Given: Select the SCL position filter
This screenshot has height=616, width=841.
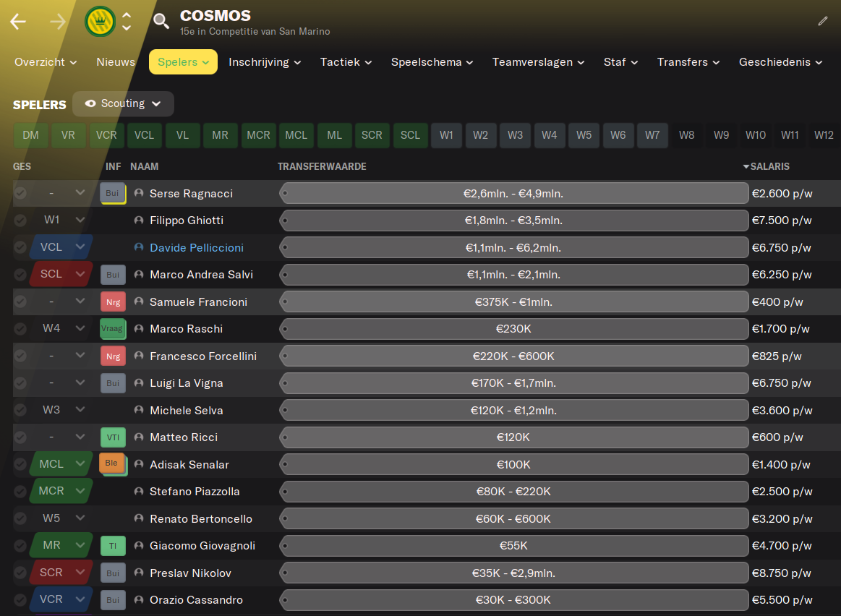Looking at the screenshot, I should click(410, 135).
